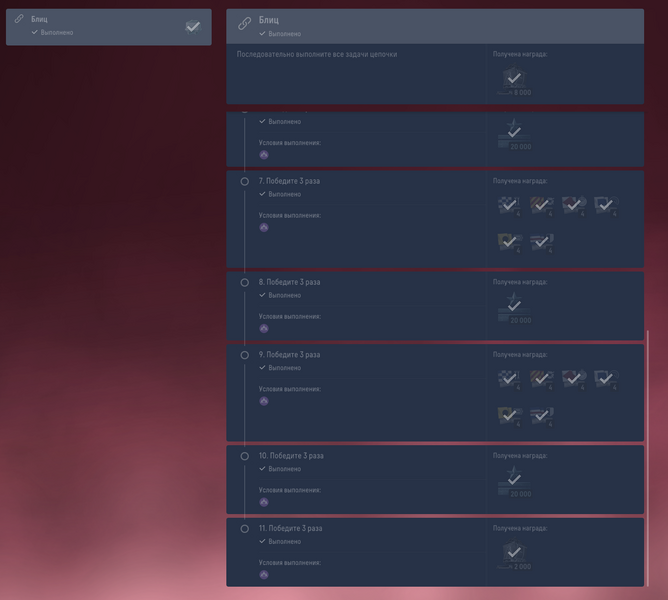Click the completed checkmark emblem on left Блиц card

193,27
